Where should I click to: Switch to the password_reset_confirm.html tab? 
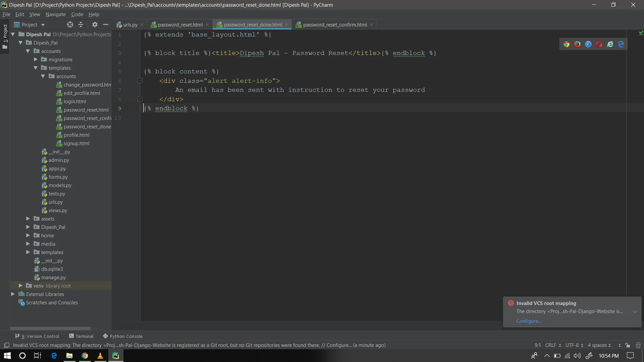335,24
